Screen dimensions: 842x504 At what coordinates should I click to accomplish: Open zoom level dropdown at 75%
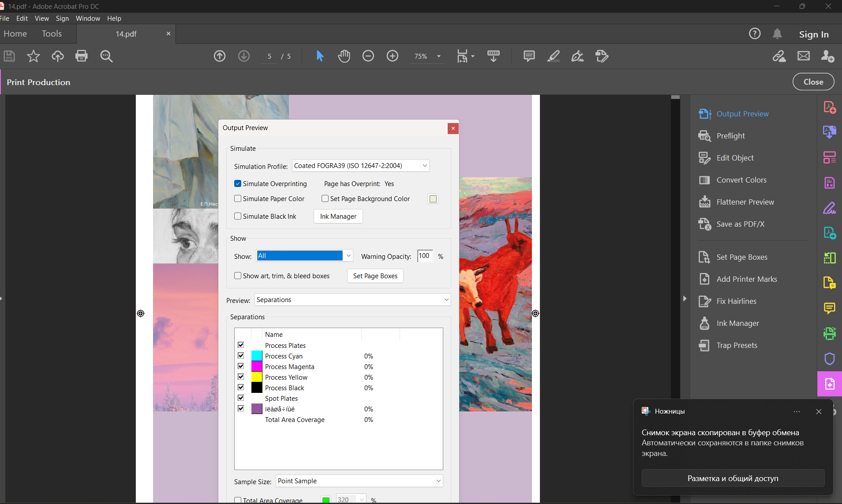click(x=439, y=56)
